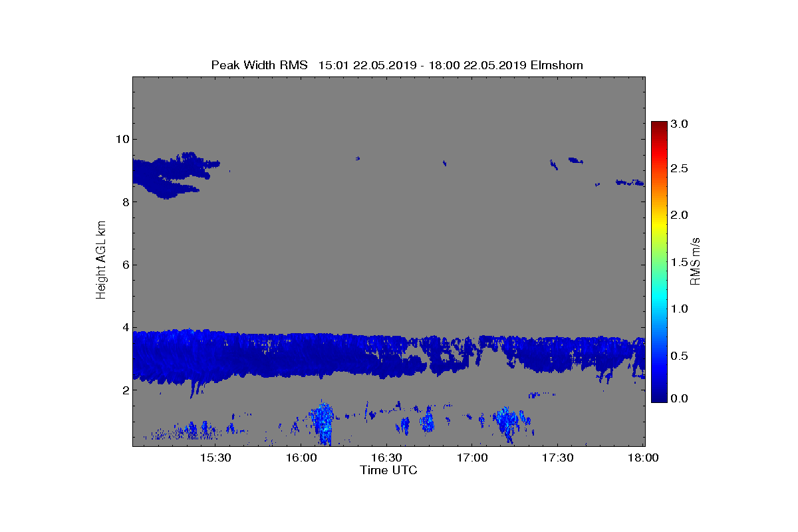Click the plot title 'Peak Width RMS'

pos(259,65)
